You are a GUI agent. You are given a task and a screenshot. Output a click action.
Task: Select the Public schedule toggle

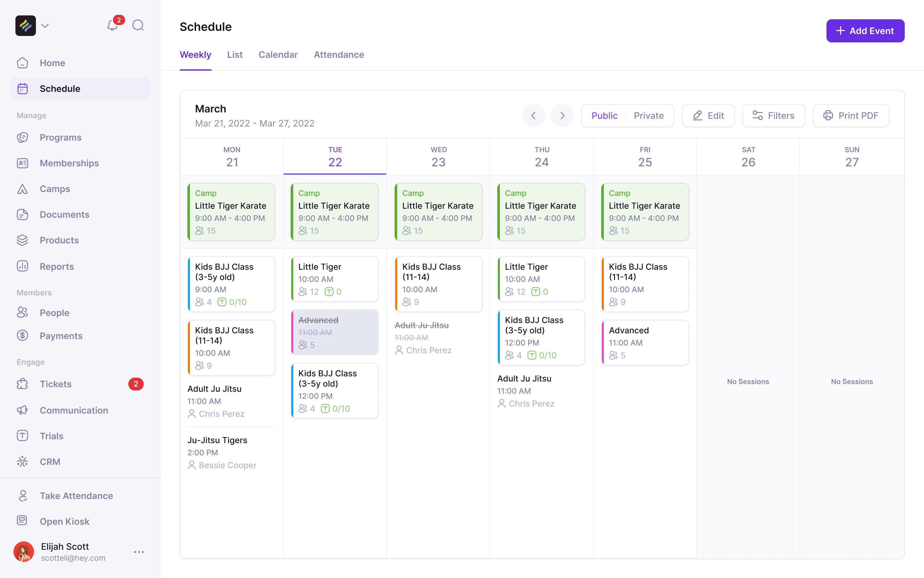point(604,116)
